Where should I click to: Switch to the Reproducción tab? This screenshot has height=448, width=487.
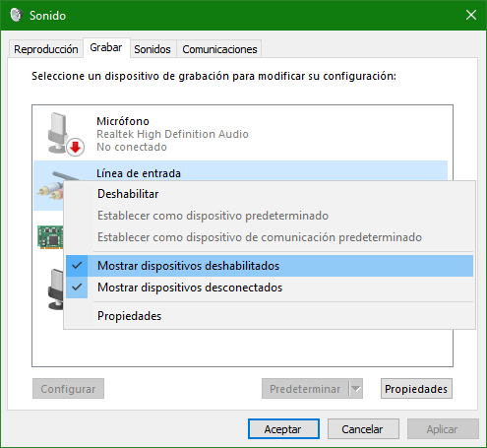click(46, 49)
